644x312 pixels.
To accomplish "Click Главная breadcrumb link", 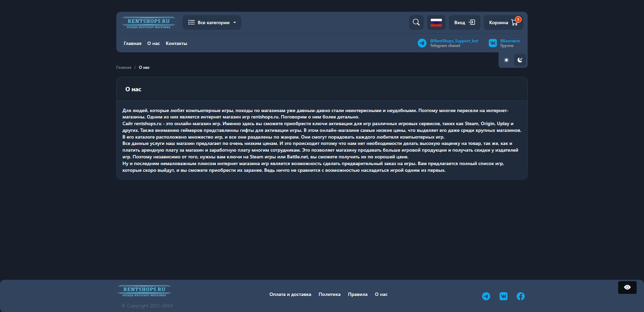I will 124,67.
